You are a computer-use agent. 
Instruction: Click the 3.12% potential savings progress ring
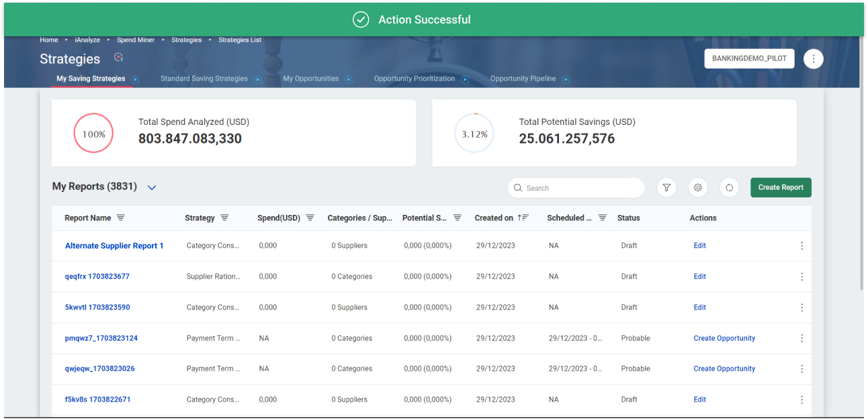(x=474, y=134)
